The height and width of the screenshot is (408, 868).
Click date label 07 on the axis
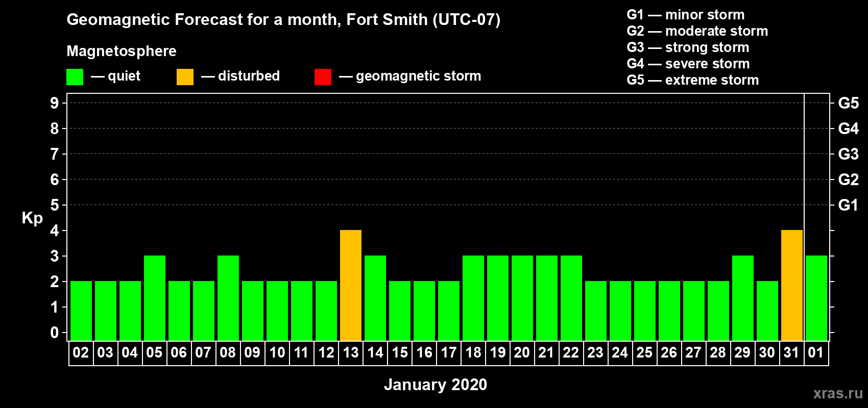203,352
